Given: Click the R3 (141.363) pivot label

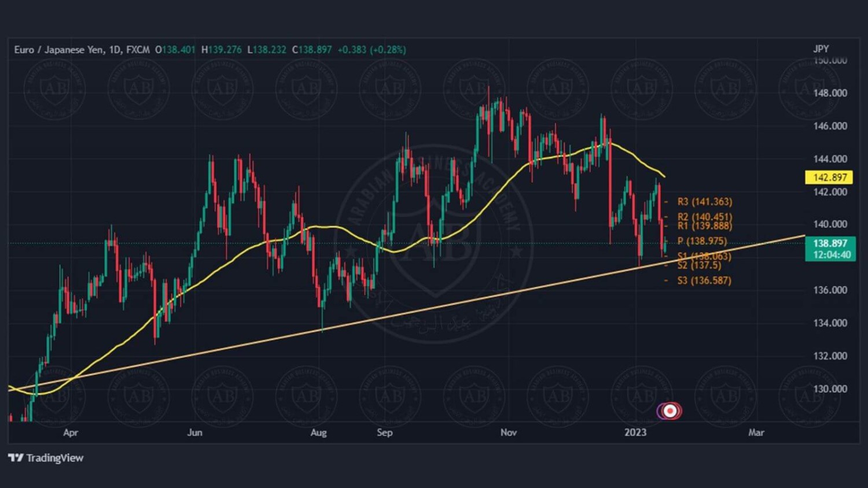Looking at the screenshot, I should (x=704, y=202).
